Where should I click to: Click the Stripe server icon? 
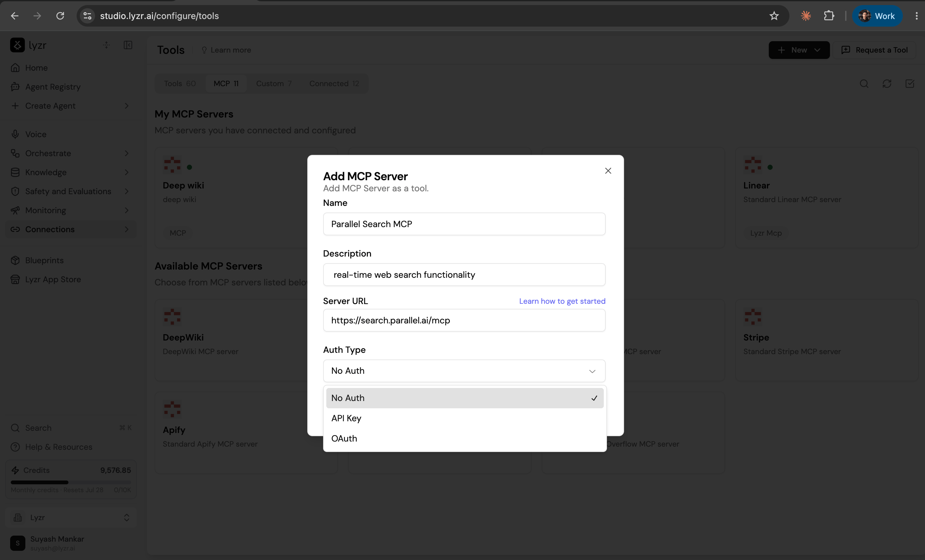pos(753,316)
